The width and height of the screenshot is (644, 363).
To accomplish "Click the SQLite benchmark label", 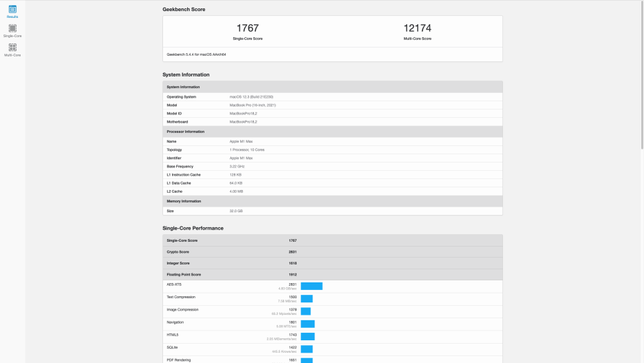I will (x=172, y=347).
